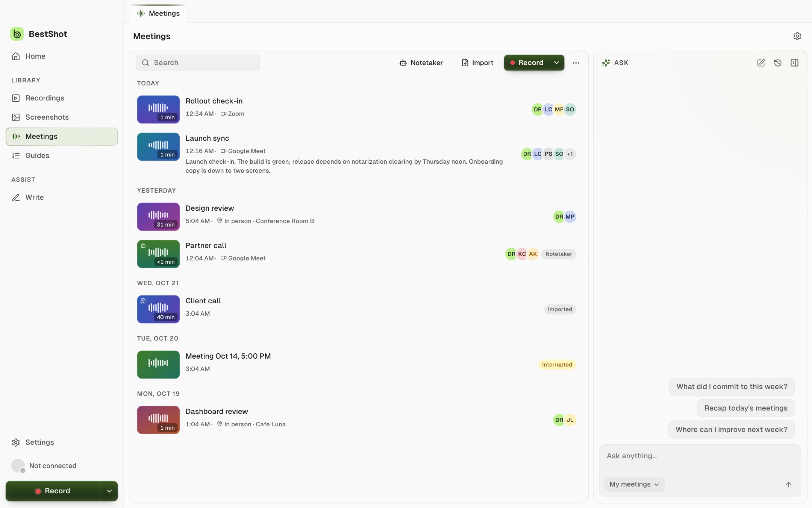This screenshot has width=812, height=508.
Task: Expand the toolbar Record dropdown arrow
Action: click(x=556, y=63)
